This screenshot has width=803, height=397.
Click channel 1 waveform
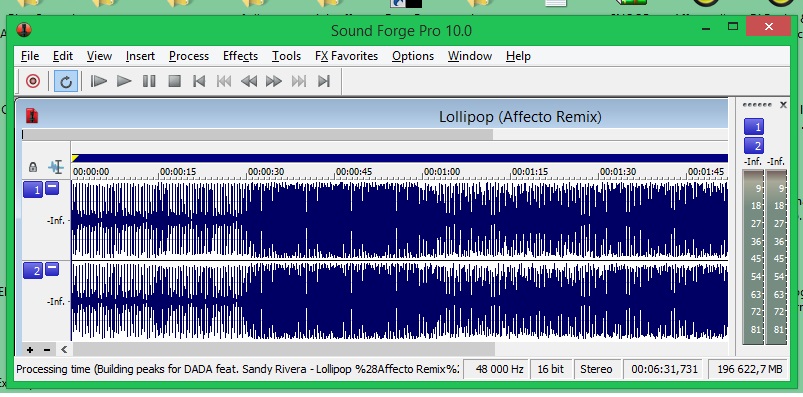point(399,220)
